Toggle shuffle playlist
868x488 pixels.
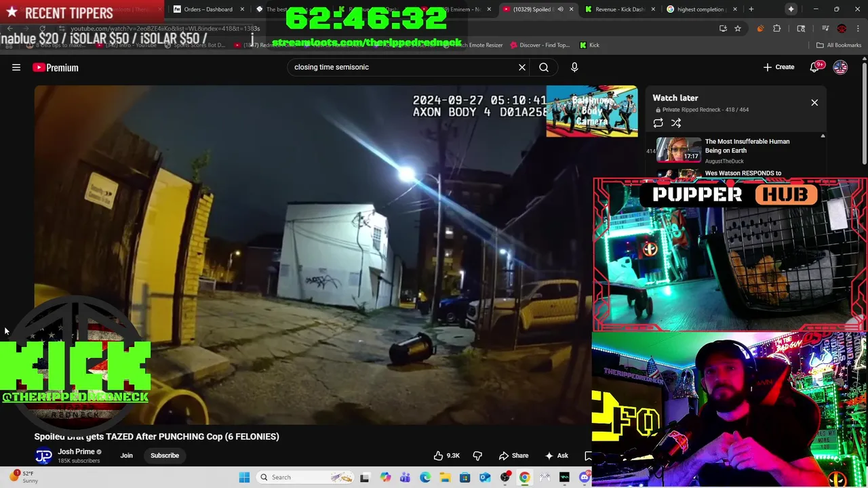pos(676,123)
